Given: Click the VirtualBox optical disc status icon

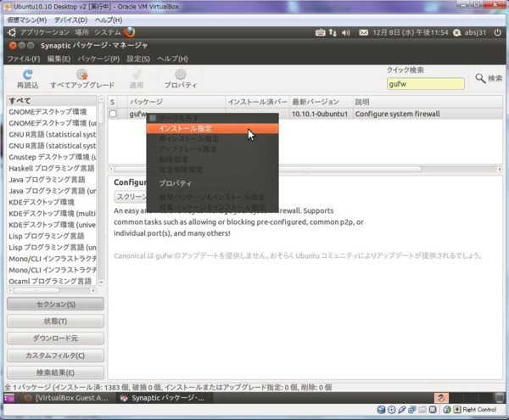Looking at the screenshot, I should [391, 410].
